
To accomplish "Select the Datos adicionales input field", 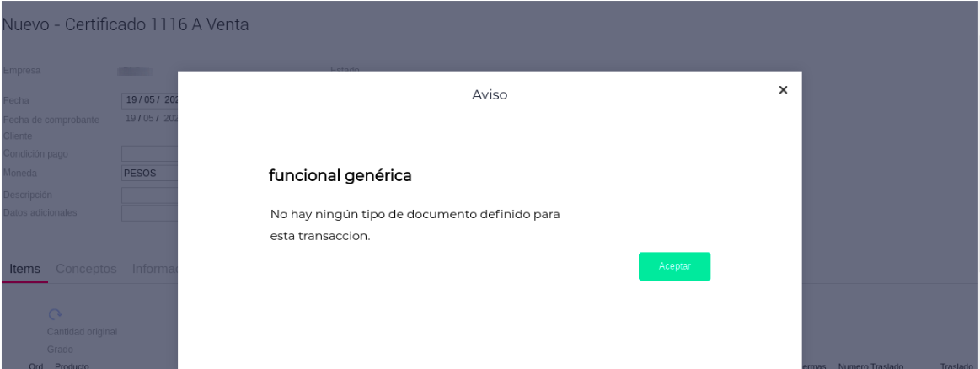I will (150, 212).
